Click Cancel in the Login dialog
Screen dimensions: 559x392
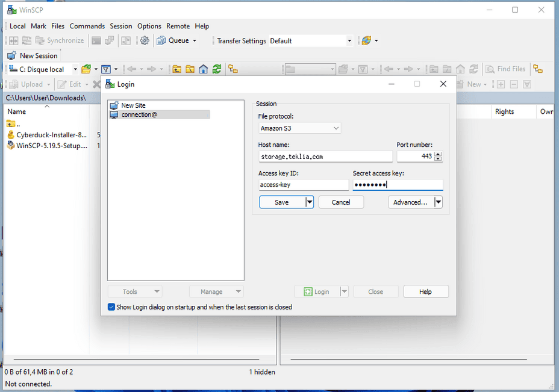(341, 202)
